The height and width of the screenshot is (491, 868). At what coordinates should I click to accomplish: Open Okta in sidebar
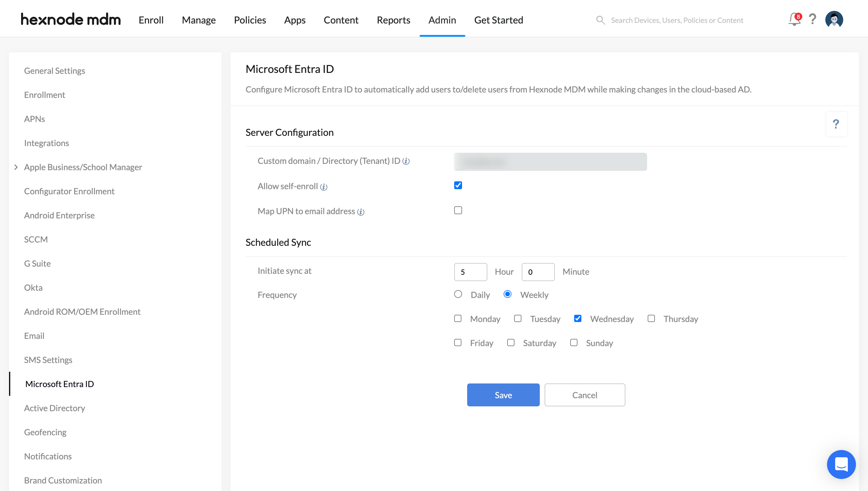click(x=33, y=288)
